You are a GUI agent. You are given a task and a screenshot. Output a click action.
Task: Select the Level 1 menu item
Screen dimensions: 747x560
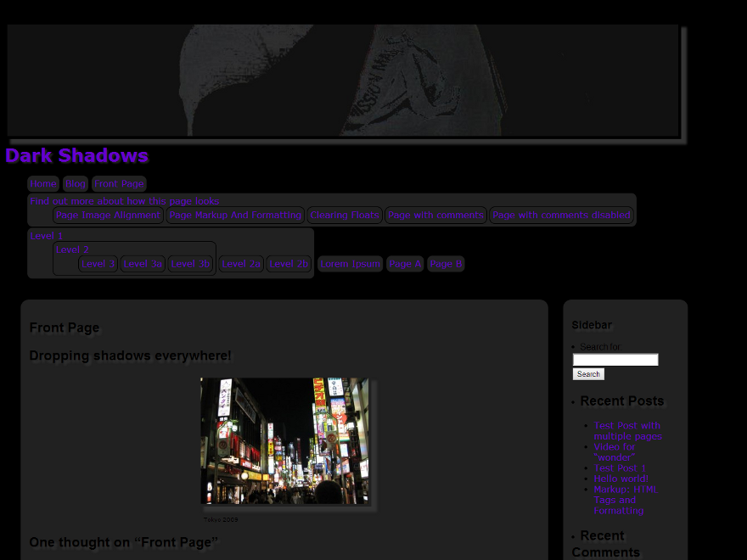point(46,236)
